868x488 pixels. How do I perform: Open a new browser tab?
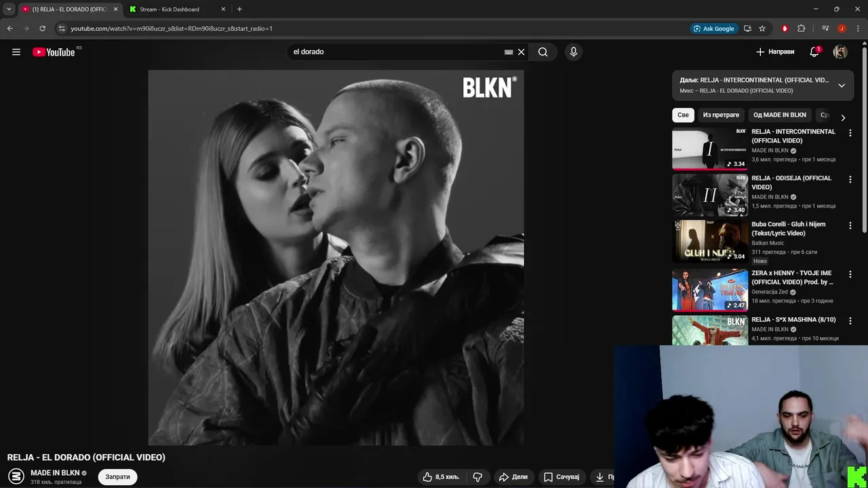pyautogui.click(x=239, y=9)
